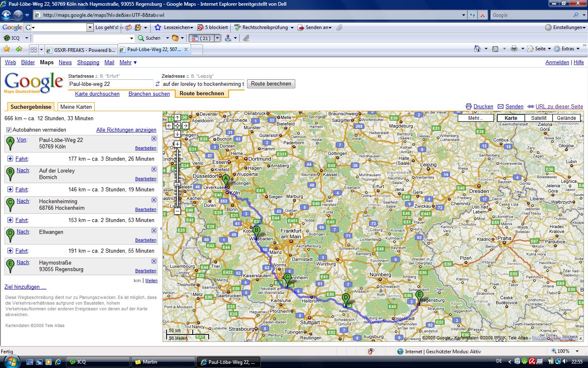The height and width of the screenshot is (368, 588).
Task: Zoom out with the map minus button
Action: pos(177,211)
